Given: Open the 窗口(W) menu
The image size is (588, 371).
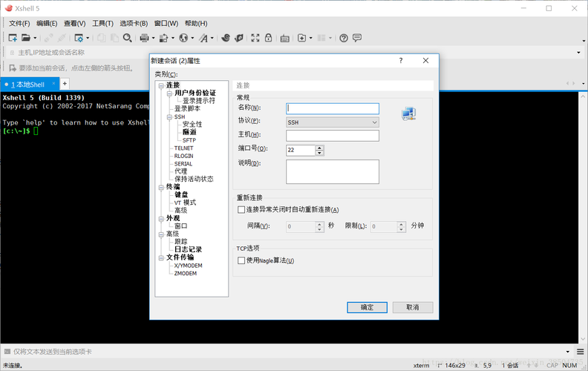Looking at the screenshot, I should [166, 23].
